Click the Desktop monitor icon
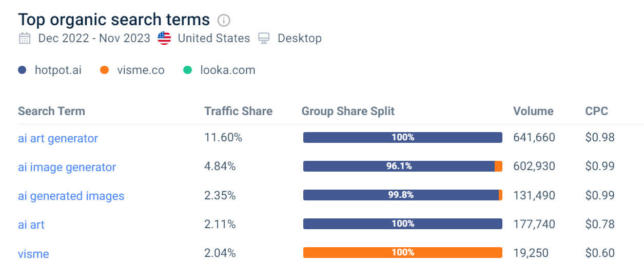The image size is (644, 278). click(x=264, y=39)
